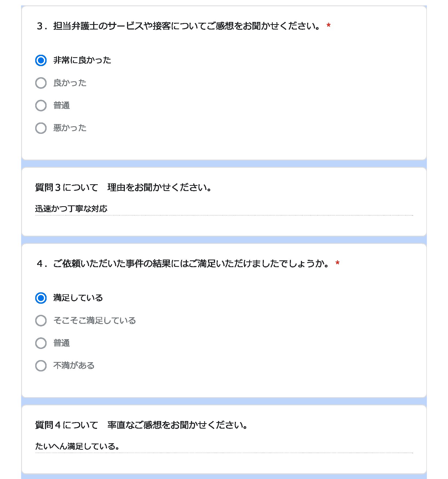Click the 満足している label text
The height and width of the screenshot is (479, 448).
(78, 298)
